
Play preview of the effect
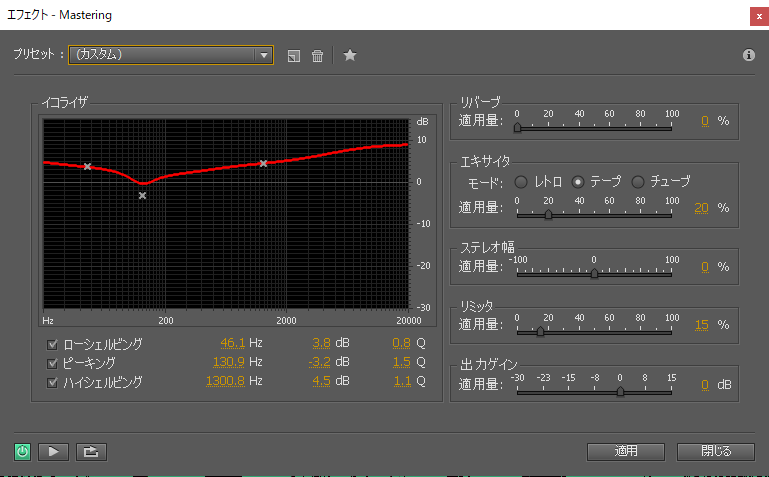[53, 452]
